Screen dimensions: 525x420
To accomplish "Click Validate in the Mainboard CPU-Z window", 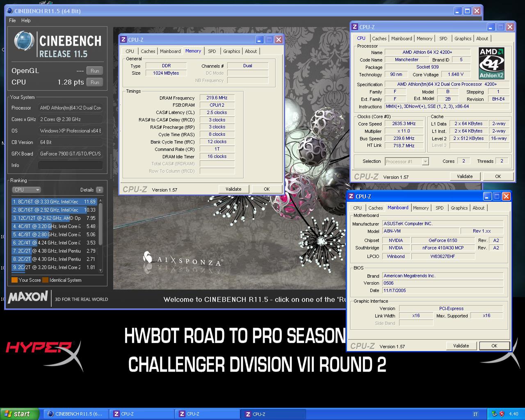I will (461, 346).
